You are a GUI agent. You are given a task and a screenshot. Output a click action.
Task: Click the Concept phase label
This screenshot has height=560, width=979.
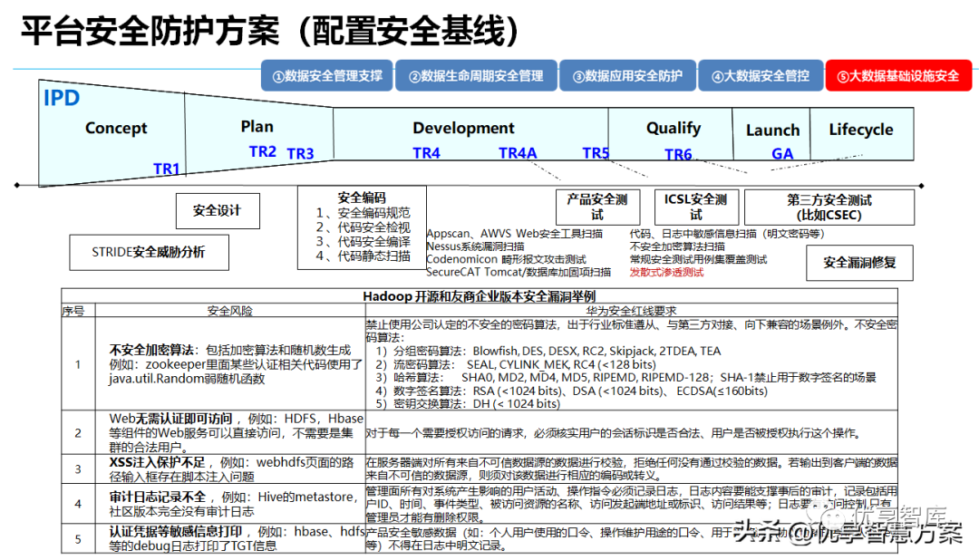coord(116,128)
